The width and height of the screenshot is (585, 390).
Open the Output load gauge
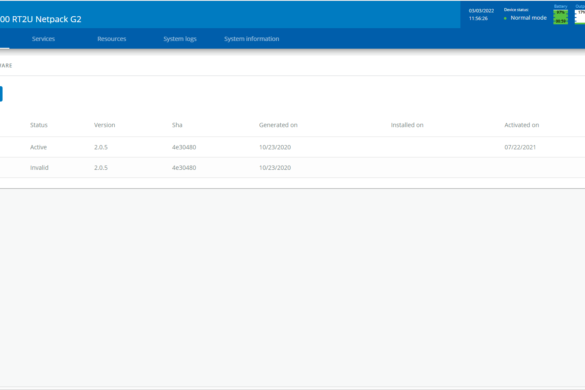(x=580, y=17)
